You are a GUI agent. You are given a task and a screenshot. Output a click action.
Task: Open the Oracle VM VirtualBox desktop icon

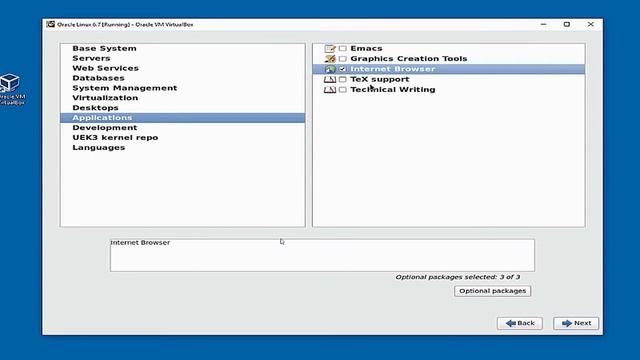11,89
